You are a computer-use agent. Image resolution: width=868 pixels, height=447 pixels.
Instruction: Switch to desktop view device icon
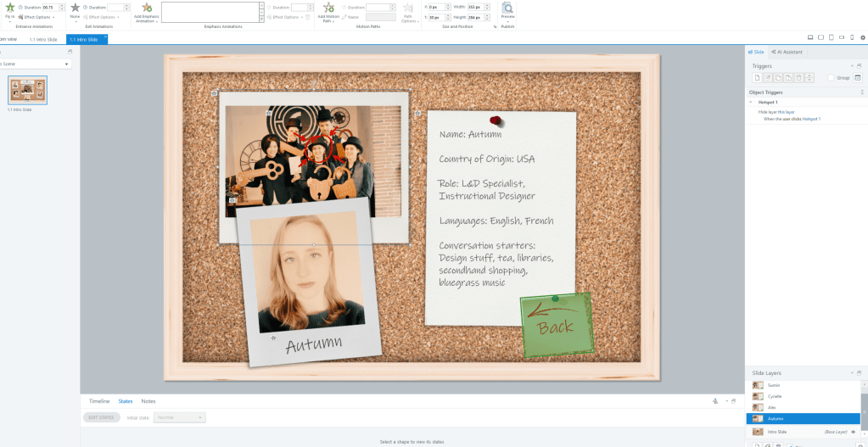809,37
